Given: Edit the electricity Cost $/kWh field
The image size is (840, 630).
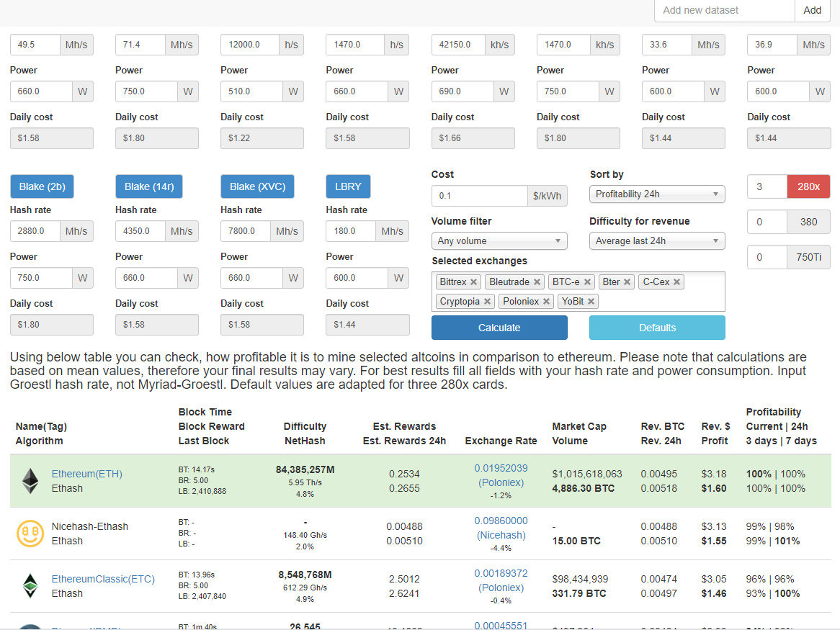Looking at the screenshot, I should click(480, 196).
